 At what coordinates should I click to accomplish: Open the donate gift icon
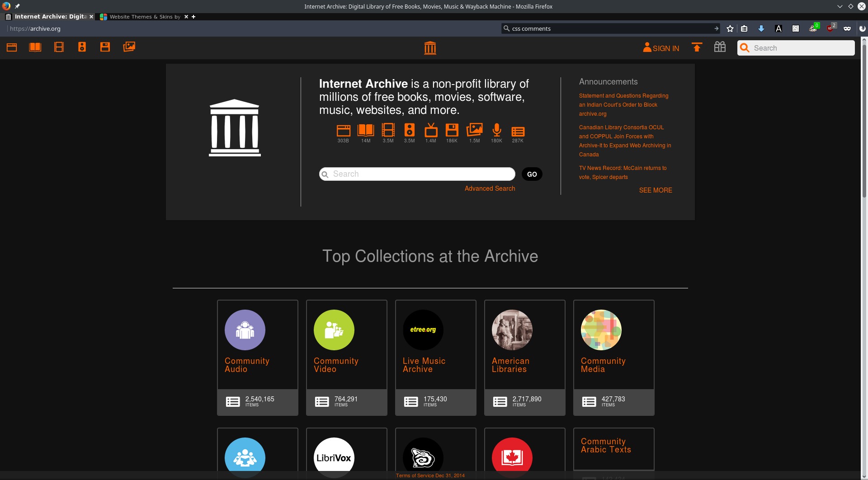point(719,47)
